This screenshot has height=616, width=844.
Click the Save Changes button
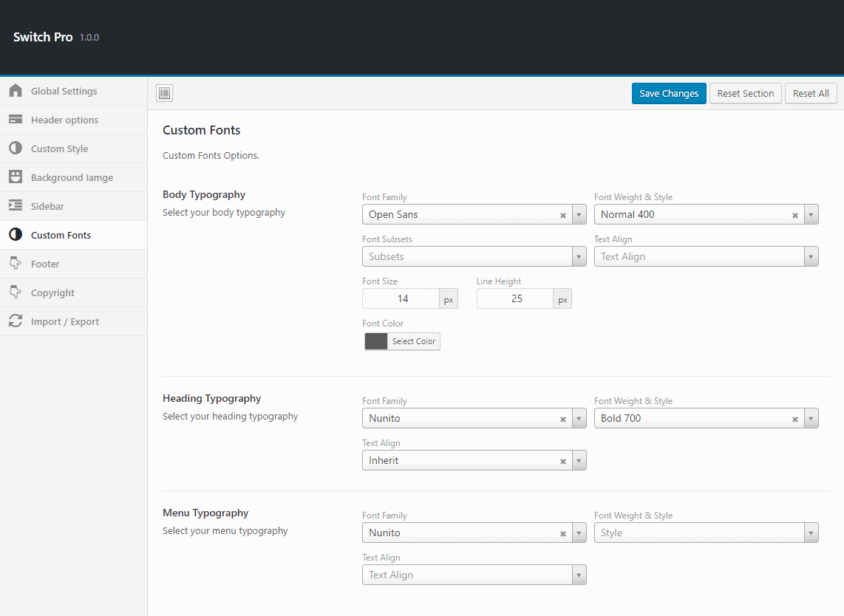pos(668,94)
